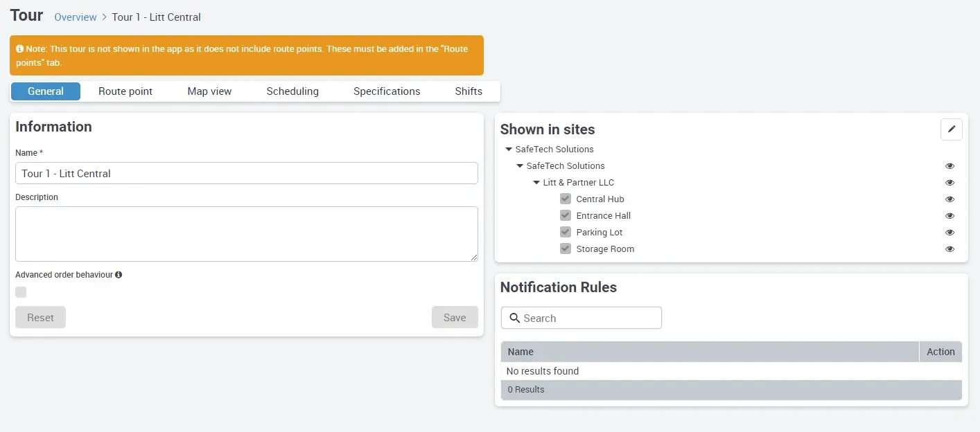Click the eye icon for Litt & Partner LLC
This screenshot has height=432, width=980.
[x=950, y=183]
